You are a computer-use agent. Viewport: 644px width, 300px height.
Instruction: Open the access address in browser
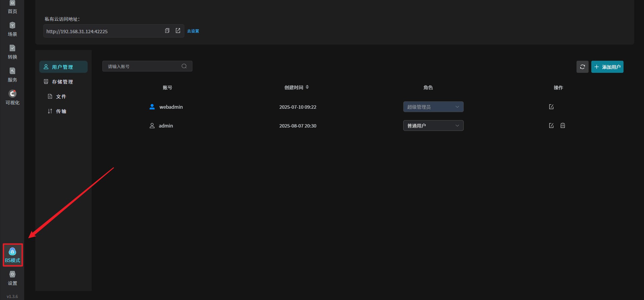(x=178, y=31)
